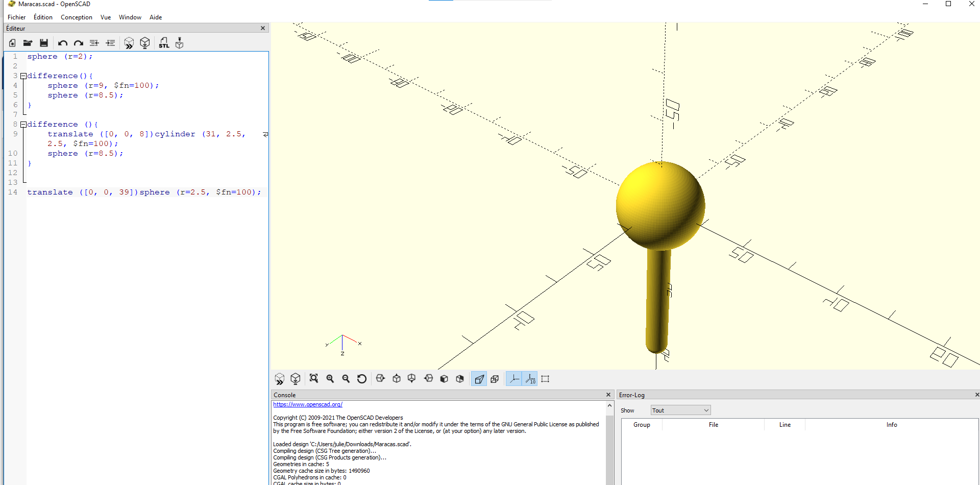The height and width of the screenshot is (485, 980).
Task: Toggle Perspective projection mode
Action: tap(479, 379)
